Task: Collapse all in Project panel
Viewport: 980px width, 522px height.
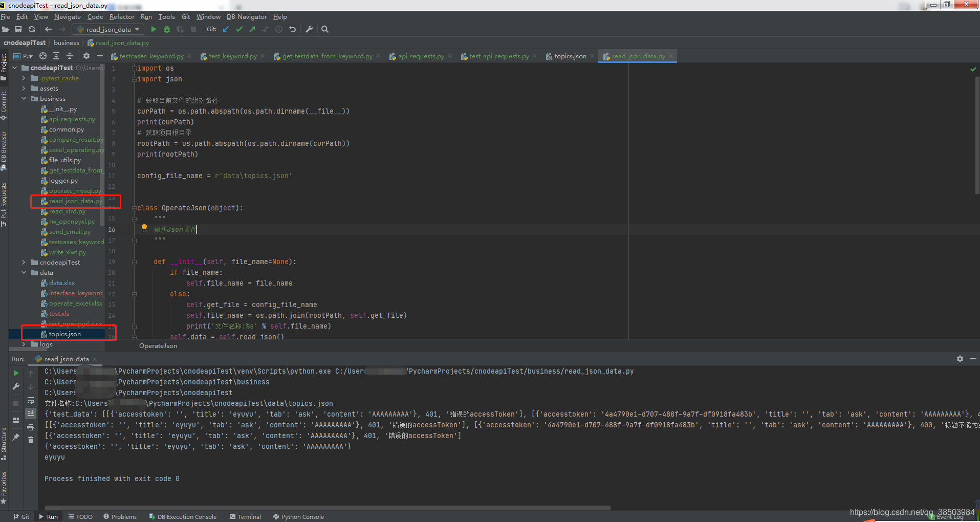Action: tap(70, 56)
